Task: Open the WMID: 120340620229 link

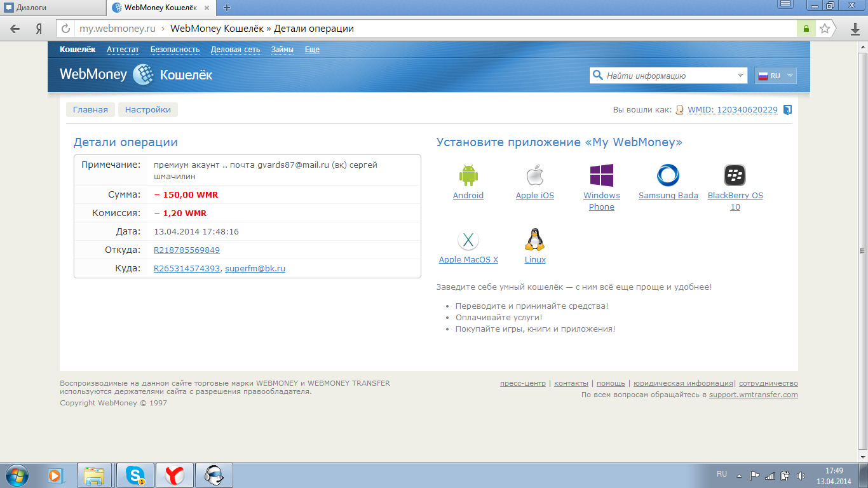Action: pyautogui.click(x=733, y=110)
